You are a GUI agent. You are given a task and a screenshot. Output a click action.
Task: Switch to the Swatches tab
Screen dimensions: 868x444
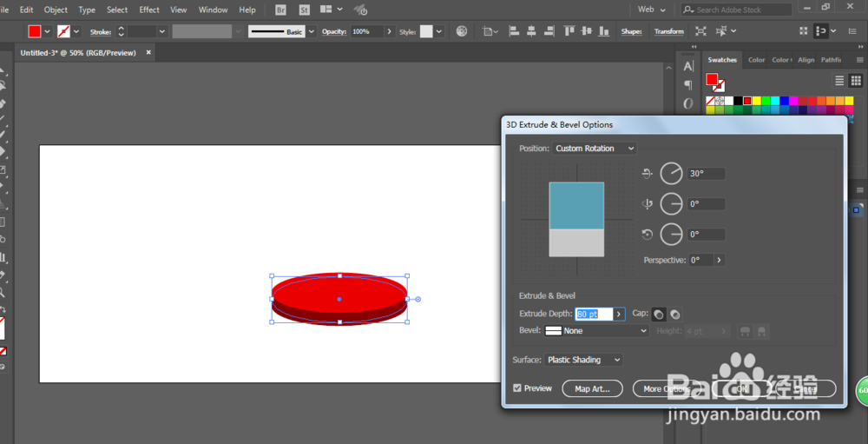click(x=722, y=60)
